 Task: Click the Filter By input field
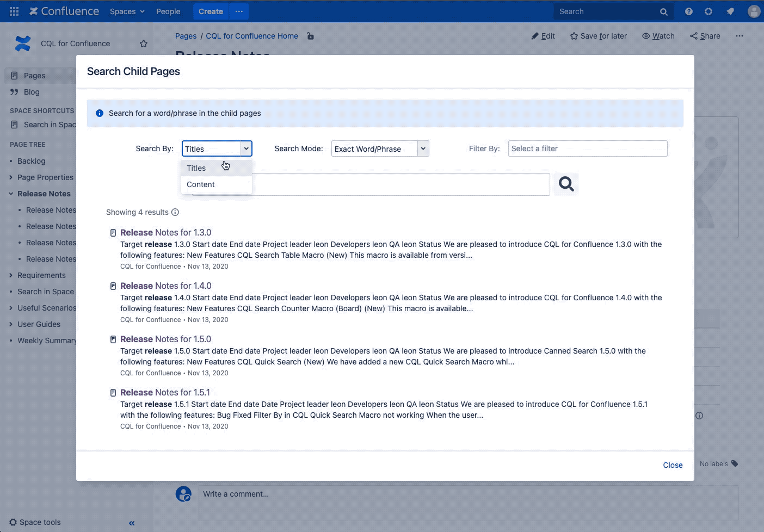coord(587,149)
